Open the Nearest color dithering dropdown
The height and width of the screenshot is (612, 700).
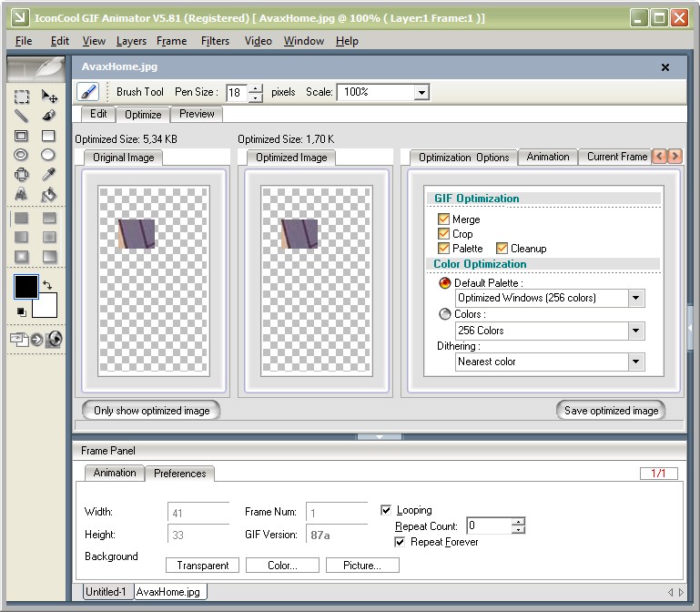coord(635,362)
